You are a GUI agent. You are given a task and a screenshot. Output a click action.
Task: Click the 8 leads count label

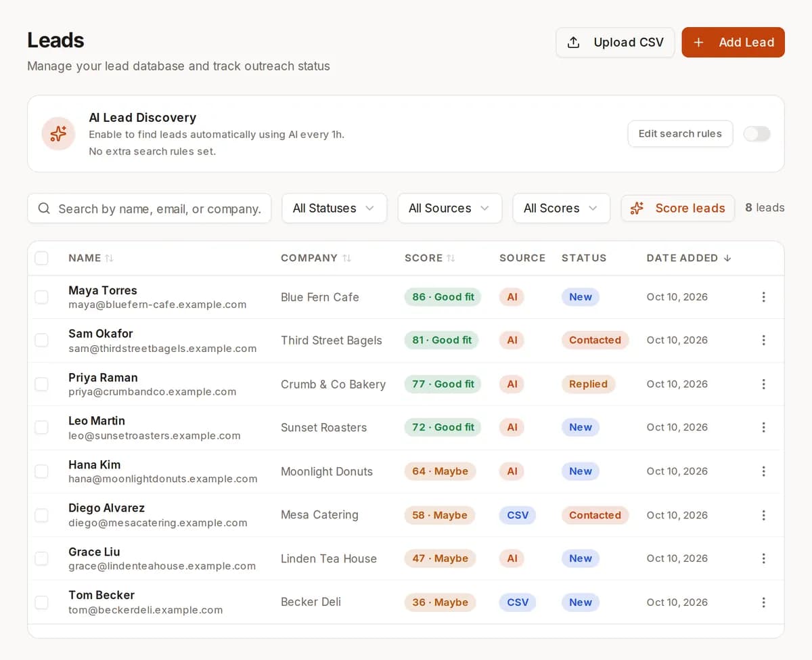coord(765,208)
